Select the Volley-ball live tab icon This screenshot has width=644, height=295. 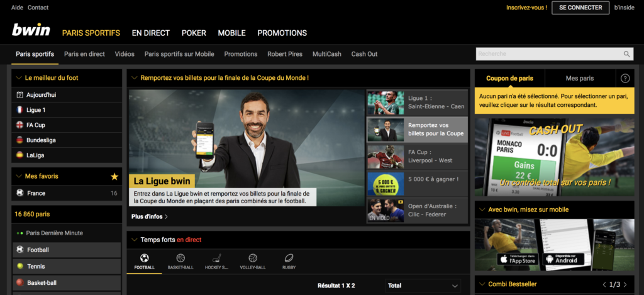[253, 258]
